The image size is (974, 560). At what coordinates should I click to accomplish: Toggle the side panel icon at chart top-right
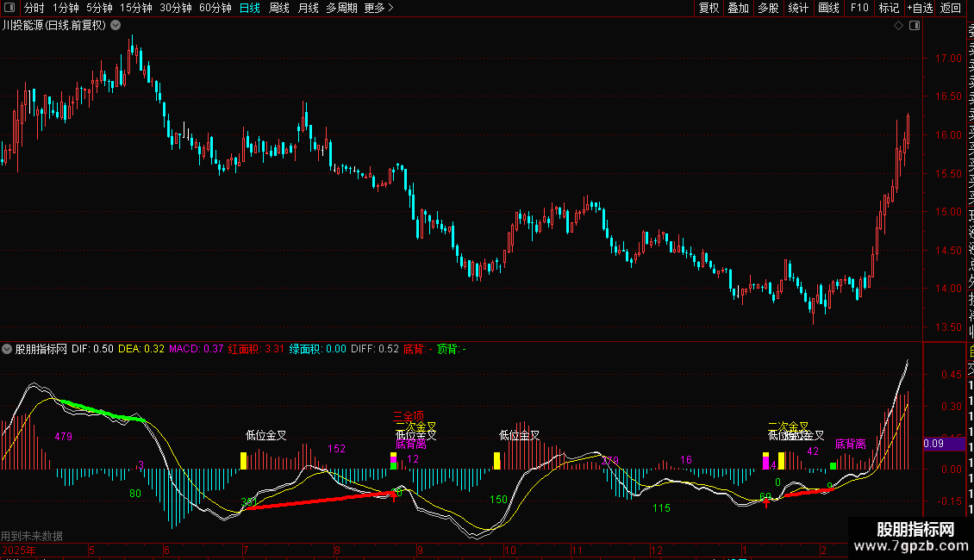point(915,26)
